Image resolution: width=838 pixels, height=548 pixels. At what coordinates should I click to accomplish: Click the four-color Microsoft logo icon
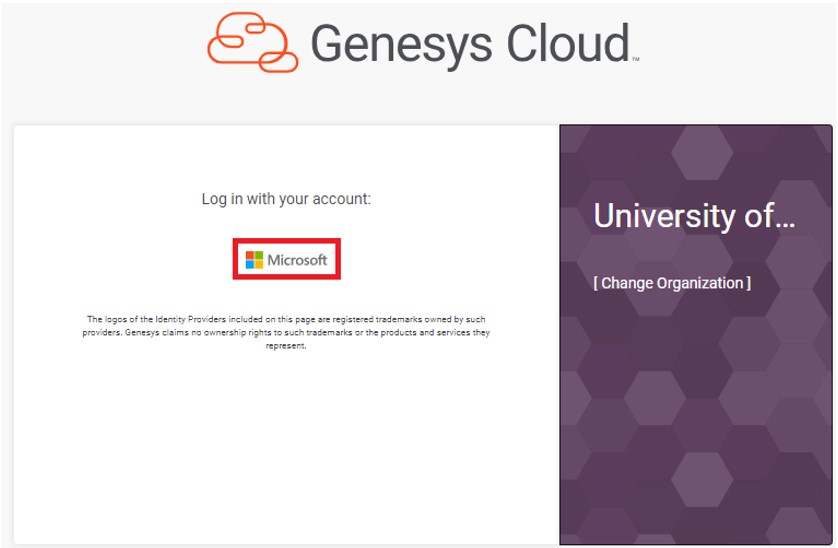[x=255, y=260]
